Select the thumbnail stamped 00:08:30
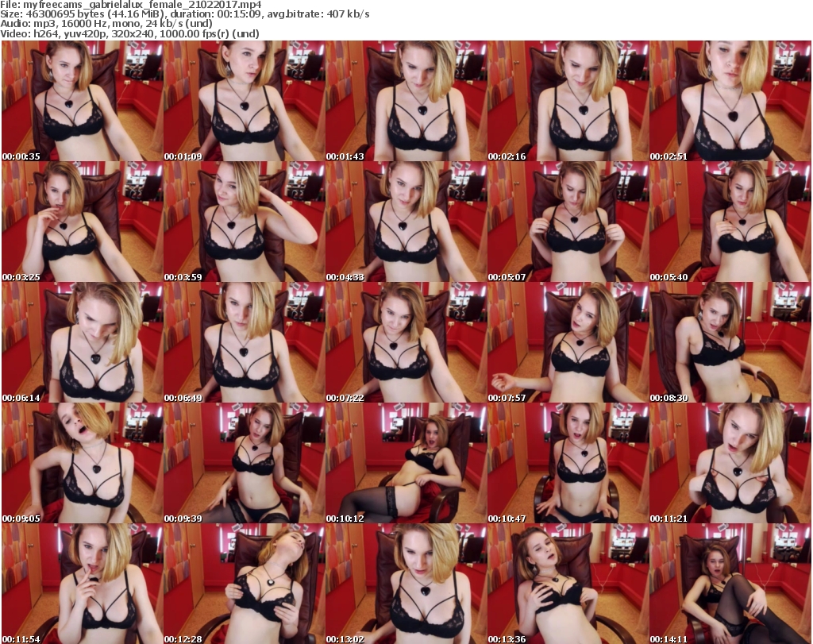This screenshot has width=813, height=644. point(730,343)
